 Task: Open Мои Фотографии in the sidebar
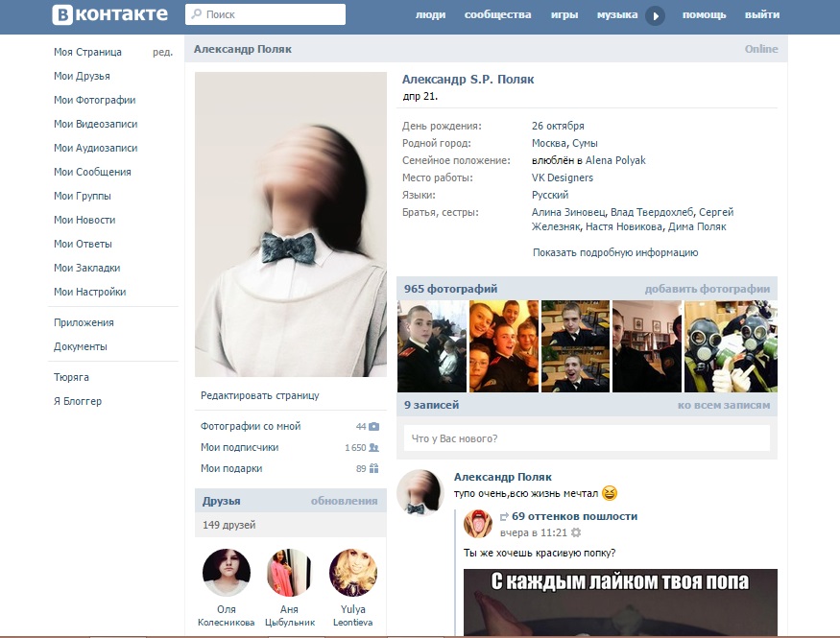[x=94, y=100]
